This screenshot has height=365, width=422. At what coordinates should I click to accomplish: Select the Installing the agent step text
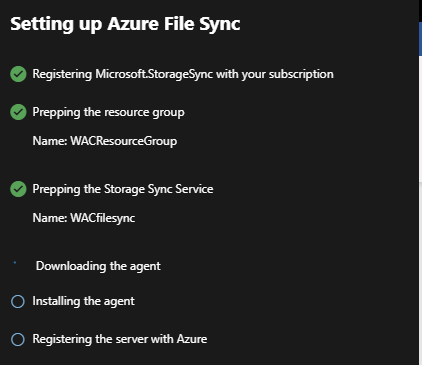point(84,301)
